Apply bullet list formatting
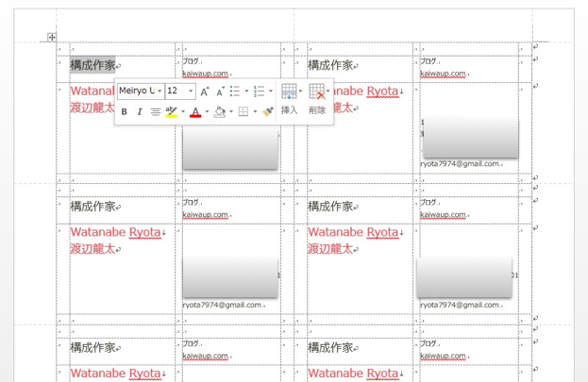This screenshot has height=382, width=588. click(235, 91)
